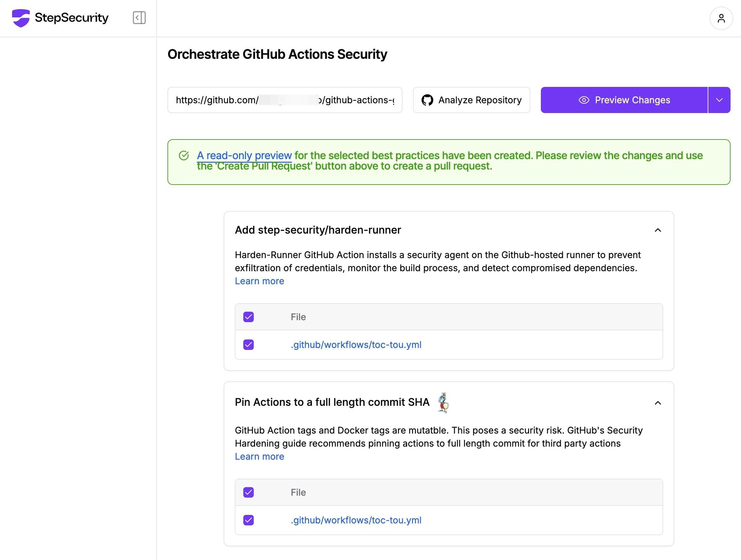Open toc-tou.yml link in harden-runner table
The width and height of the screenshot is (741, 560).
point(356,345)
